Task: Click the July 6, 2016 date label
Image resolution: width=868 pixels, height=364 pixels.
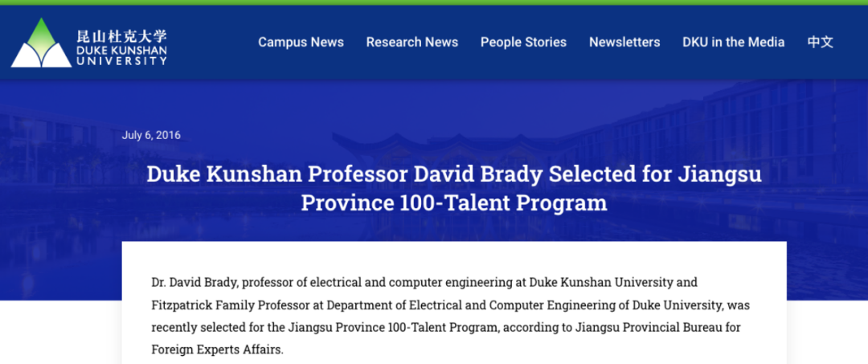Action: tap(151, 135)
